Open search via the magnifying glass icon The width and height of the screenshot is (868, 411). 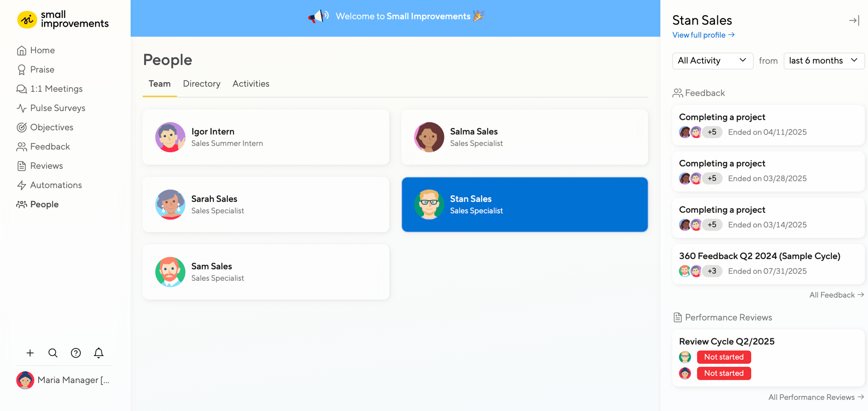coord(53,353)
